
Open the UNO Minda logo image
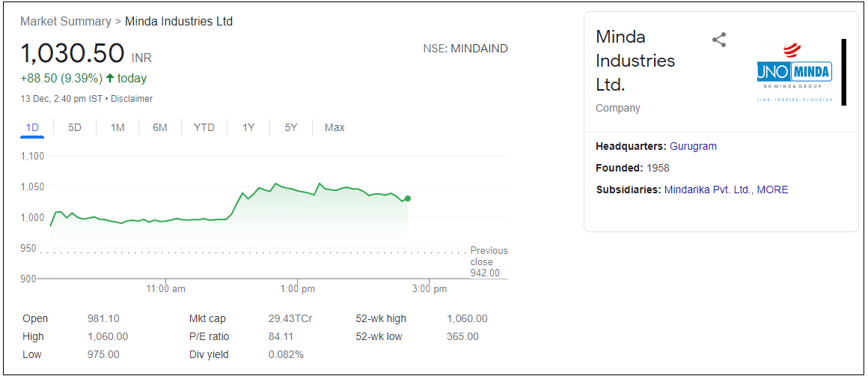pyautogui.click(x=795, y=72)
